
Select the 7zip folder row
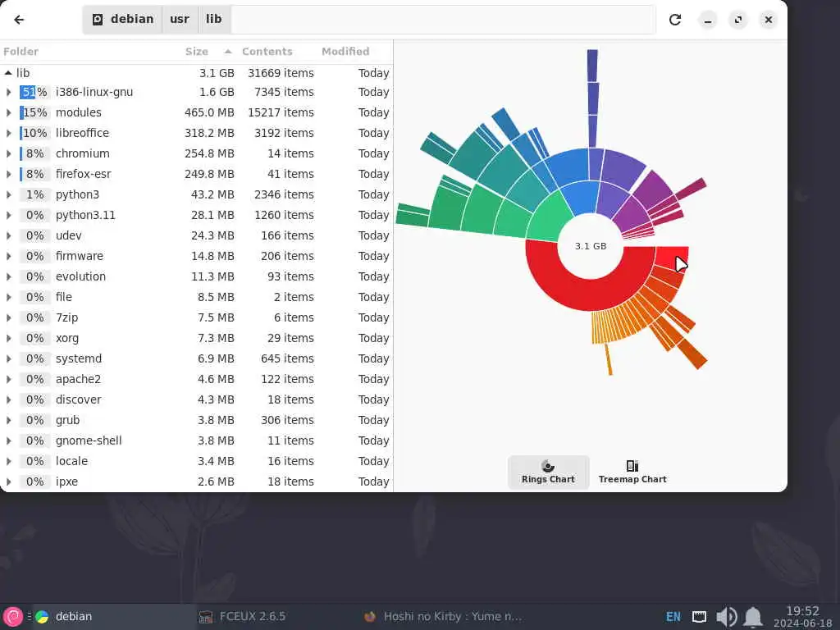[x=197, y=317]
